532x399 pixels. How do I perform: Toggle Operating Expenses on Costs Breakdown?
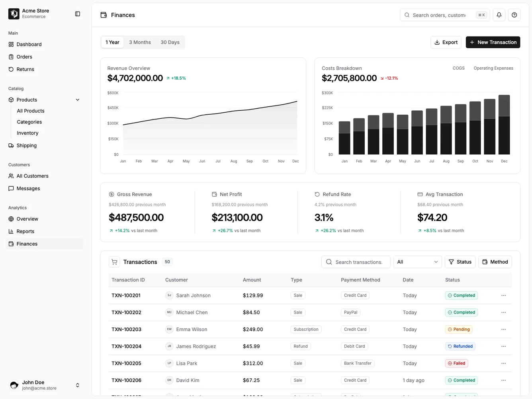[493, 68]
